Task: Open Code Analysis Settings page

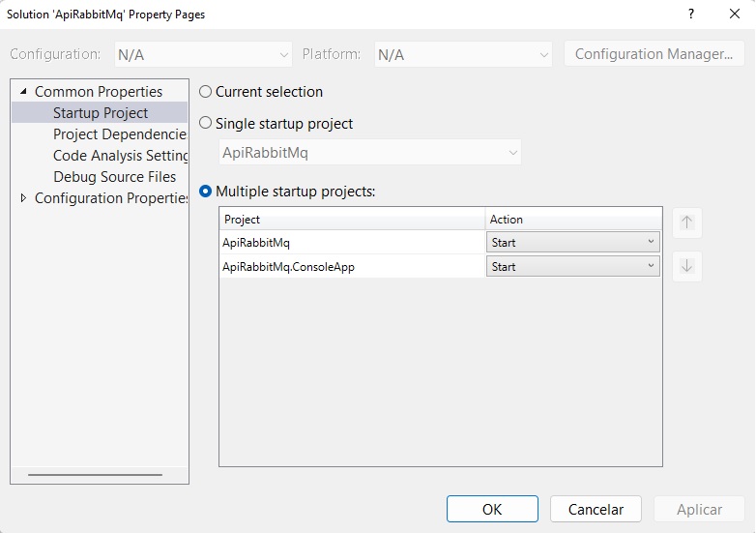Action: 120,156
